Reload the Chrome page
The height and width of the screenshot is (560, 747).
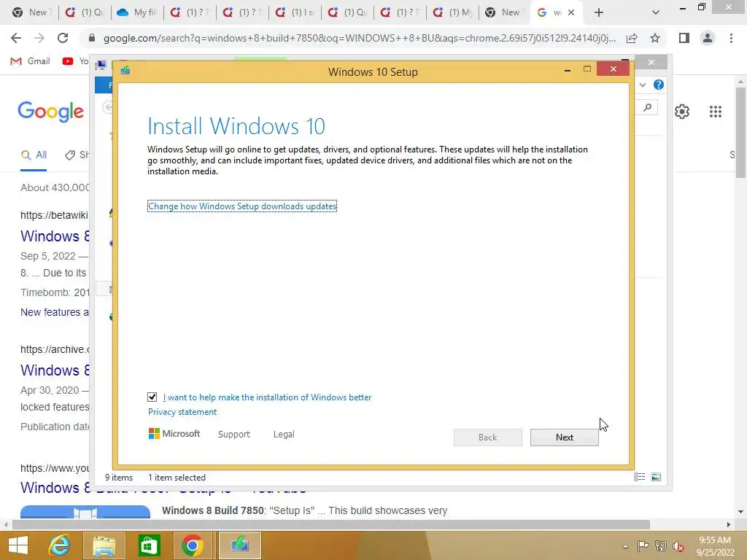[63, 38]
